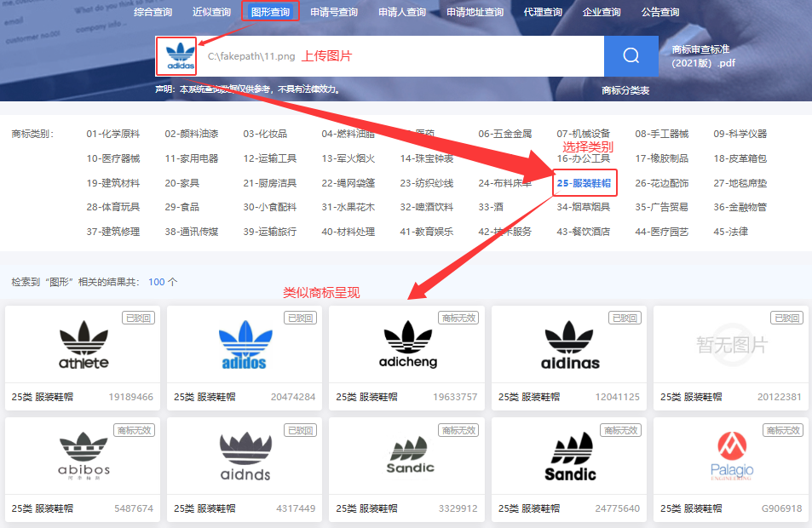Viewport: 812px width, 528px height.
Task: Select category 20-家具
Action: pos(181,183)
